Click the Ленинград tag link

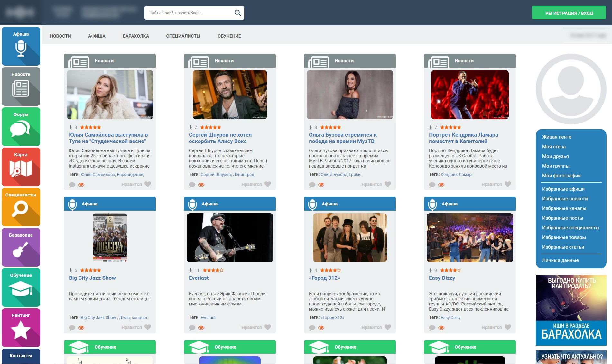[x=244, y=175]
